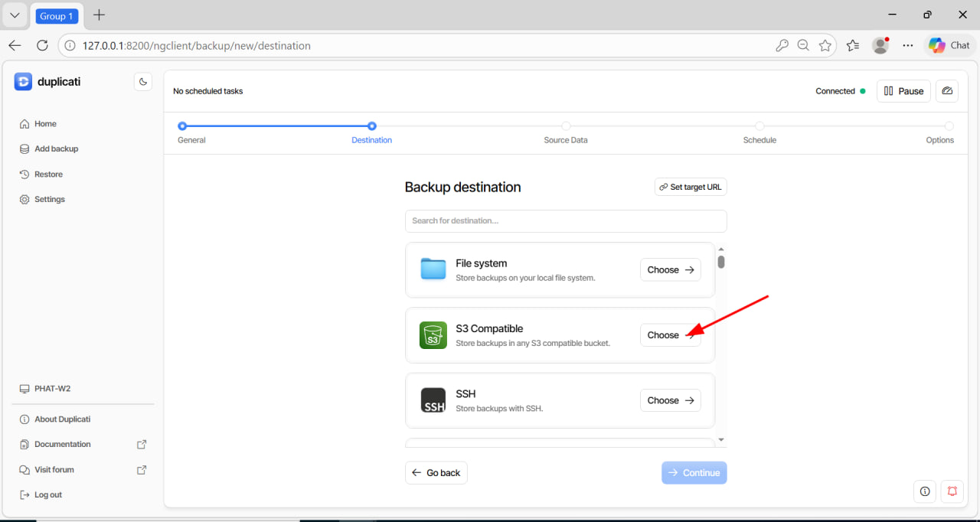Screen dimensions: 980x522
Task: Click the File system folder icon
Action: point(433,269)
